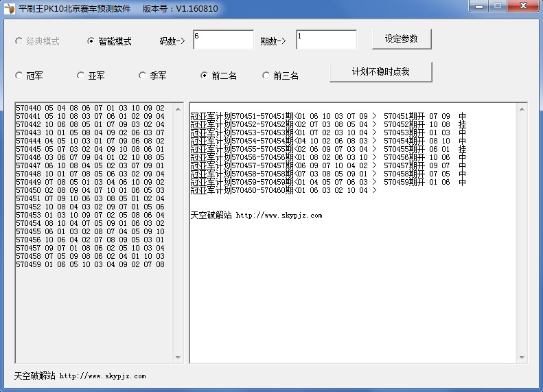The width and height of the screenshot is (543, 392).
Task: Click down arrow of right plan panel scrollbar
Action: (x=521, y=357)
